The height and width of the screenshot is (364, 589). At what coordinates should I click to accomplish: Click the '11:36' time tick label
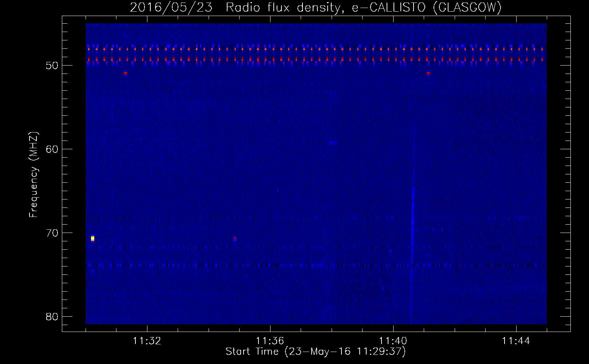270,341
